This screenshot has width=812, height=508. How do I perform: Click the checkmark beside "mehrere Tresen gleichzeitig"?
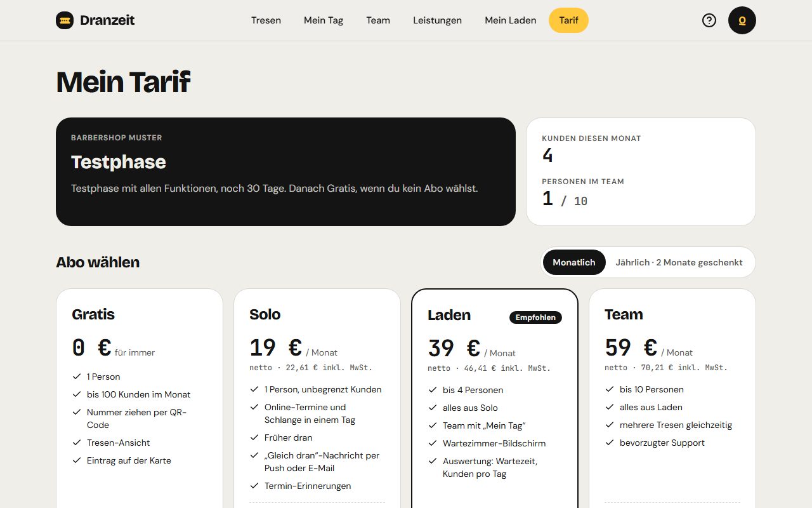(x=610, y=425)
